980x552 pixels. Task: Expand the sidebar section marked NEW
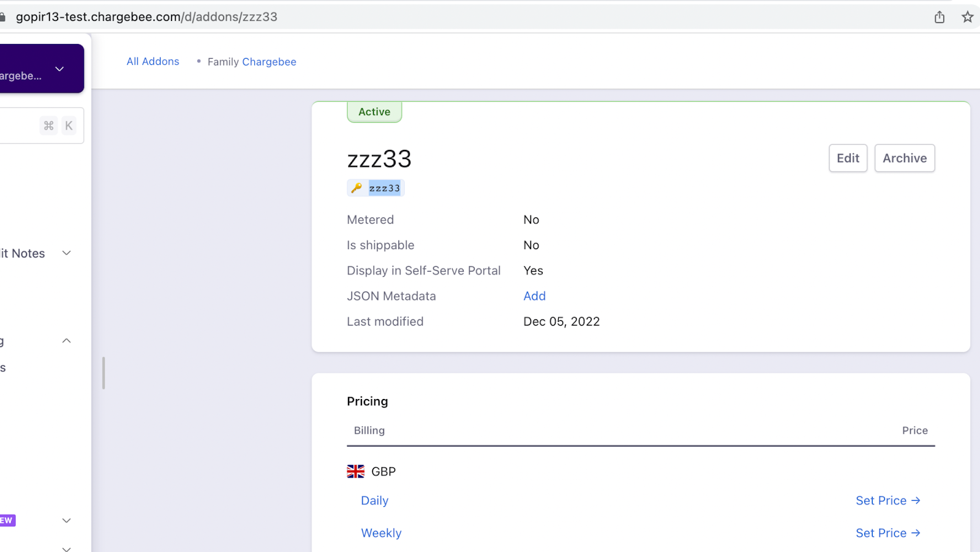(x=67, y=520)
